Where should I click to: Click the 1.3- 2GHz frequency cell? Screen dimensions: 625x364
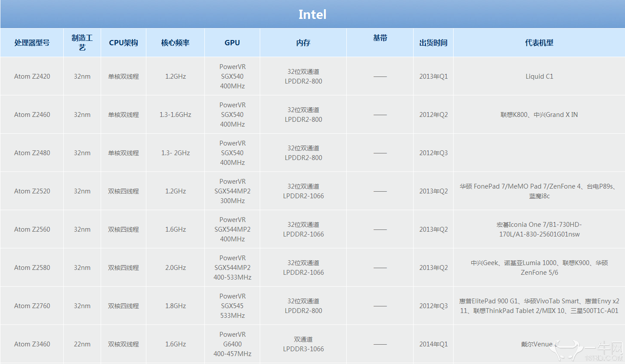point(175,153)
